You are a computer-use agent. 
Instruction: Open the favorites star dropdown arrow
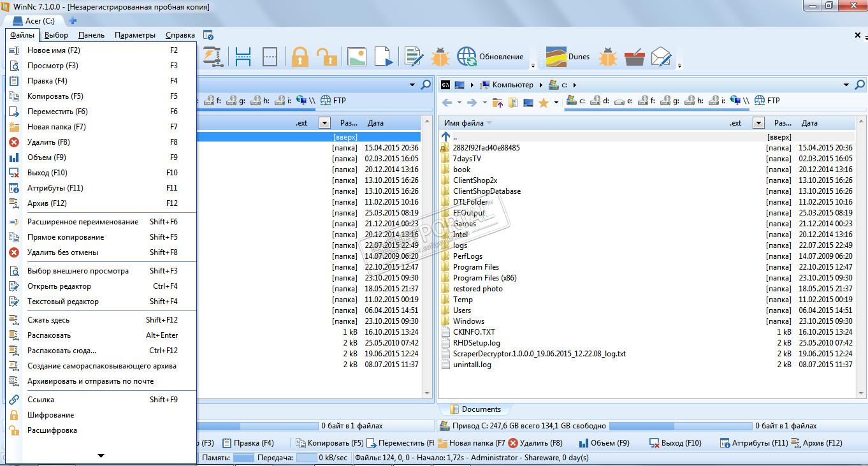pos(556,102)
